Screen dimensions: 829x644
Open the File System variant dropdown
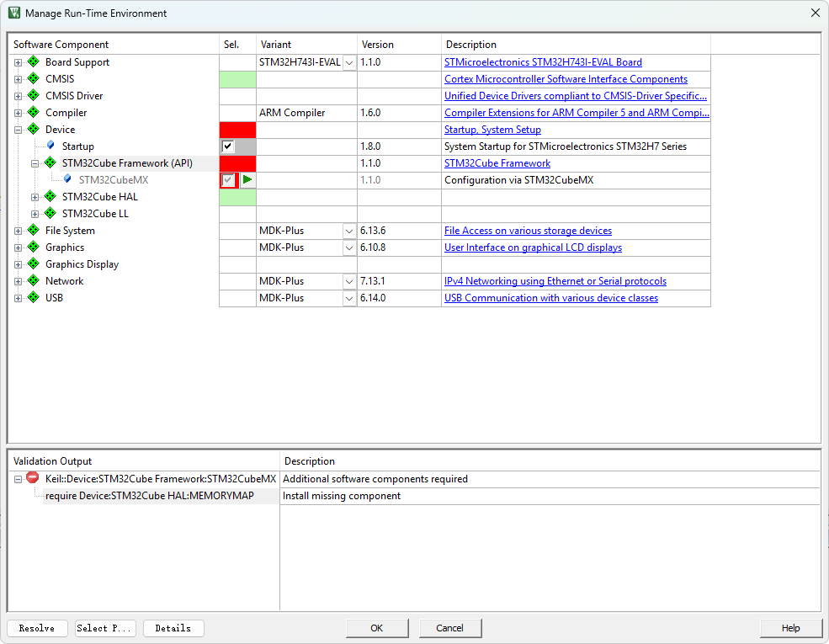[349, 231]
